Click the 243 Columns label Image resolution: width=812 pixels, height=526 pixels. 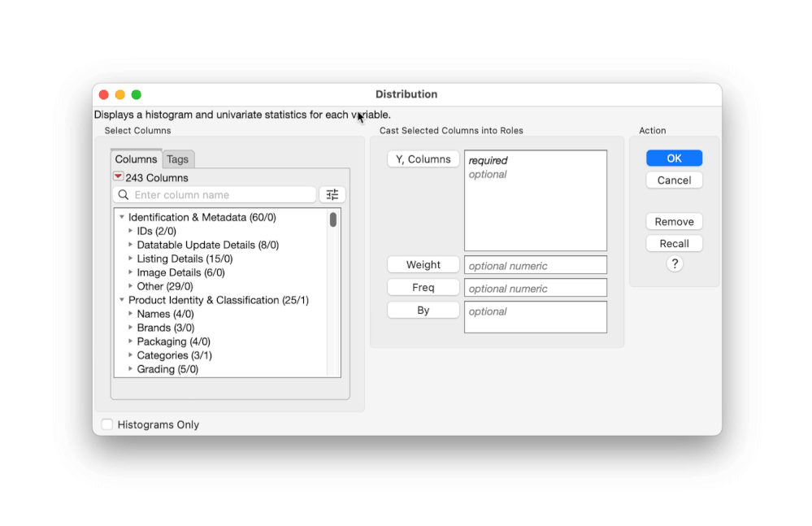[x=157, y=177]
